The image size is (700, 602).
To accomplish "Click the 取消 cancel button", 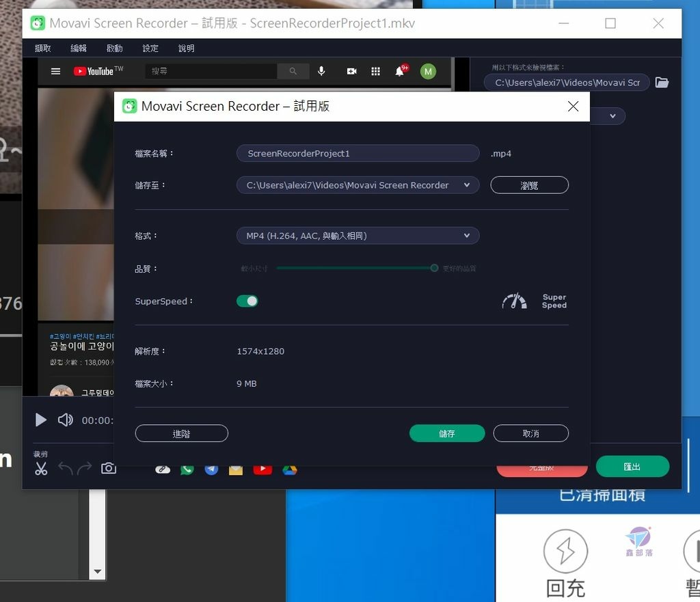I will point(530,433).
